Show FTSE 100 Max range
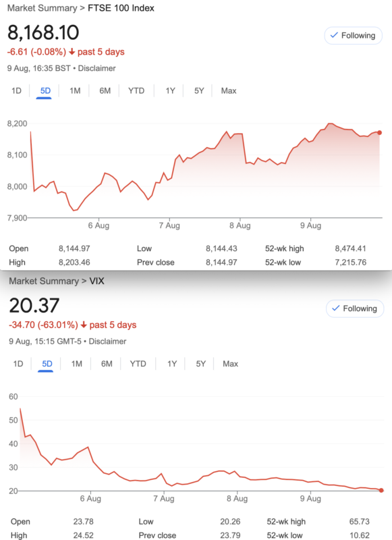This screenshot has width=392, height=540. coord(229,91)
